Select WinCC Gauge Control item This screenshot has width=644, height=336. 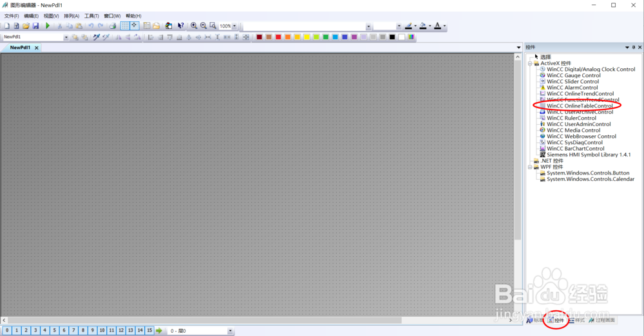click(x=573, y=75)
